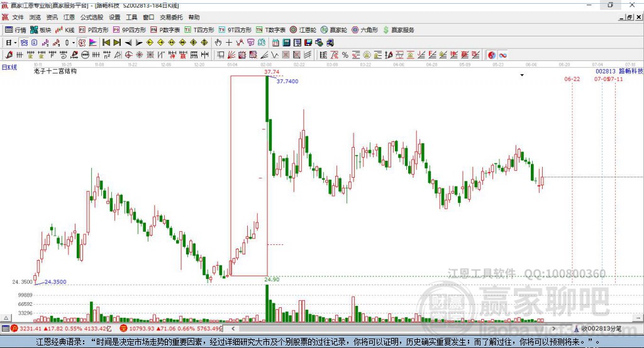Open the 公式选股 menu
The height and width of the screenshot is (348, 644).
(92, 17)
